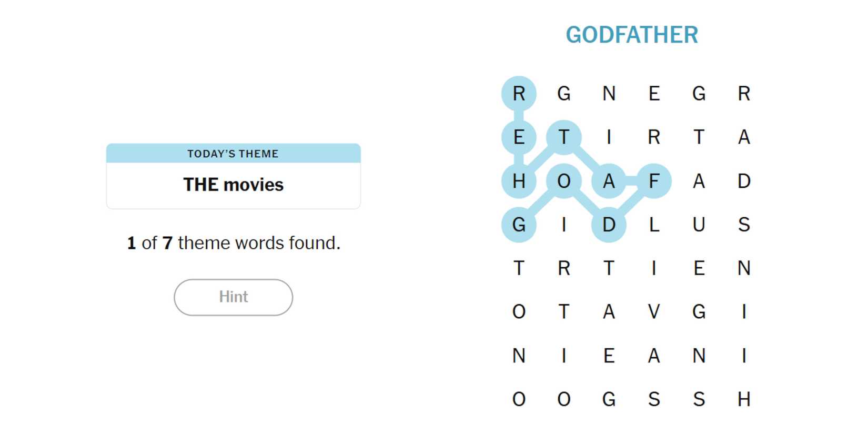The width and height of the screenshot is (868, 434).
Task: Click the letter N in the top row
Action: pyautogui.click(x=609, y=94)
